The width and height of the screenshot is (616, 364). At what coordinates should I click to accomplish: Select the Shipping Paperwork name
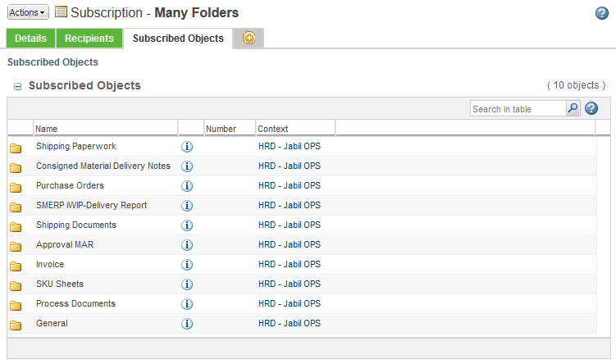75,146
